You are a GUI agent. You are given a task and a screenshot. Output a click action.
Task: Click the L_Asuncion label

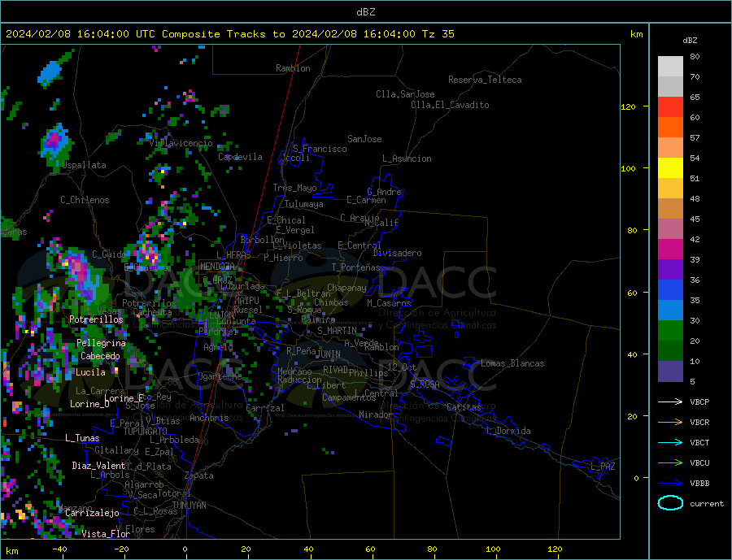click(407, 158)
